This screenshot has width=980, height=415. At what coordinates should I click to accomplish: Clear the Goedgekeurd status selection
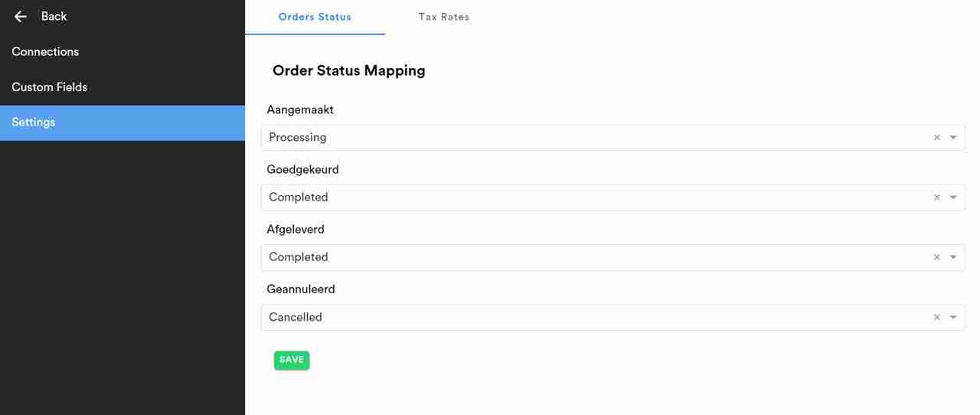click(x=936, y=198)
